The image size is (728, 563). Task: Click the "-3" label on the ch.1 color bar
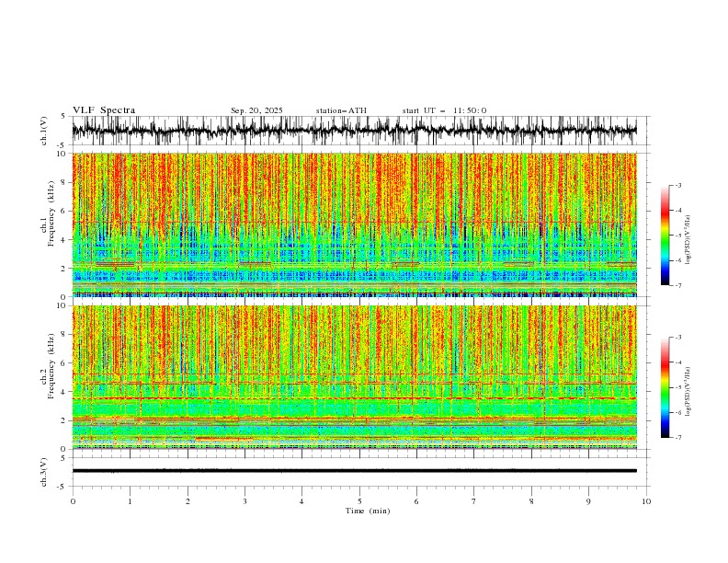(677, 185)
